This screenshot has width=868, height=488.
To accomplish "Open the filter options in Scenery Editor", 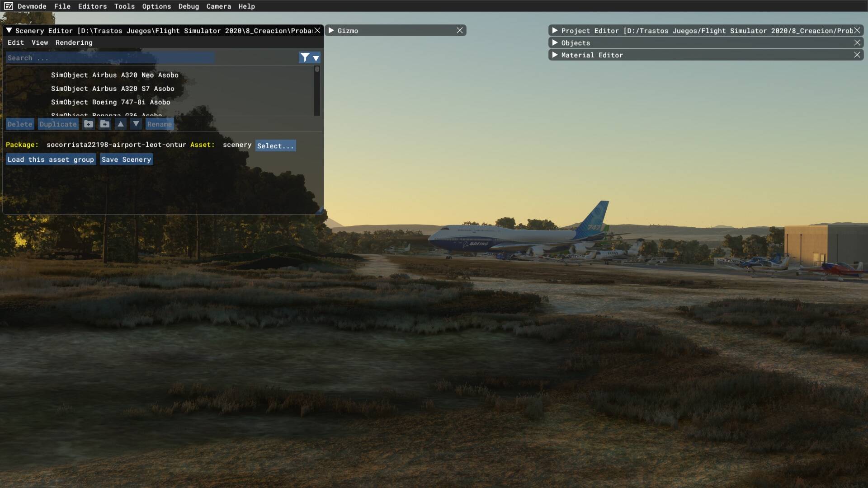I will [x=305, y=58].
